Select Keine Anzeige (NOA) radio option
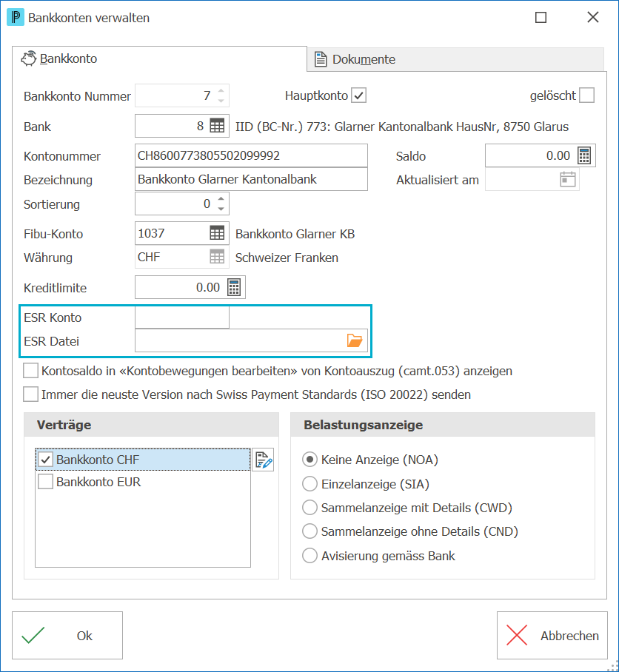Viewport: 619px width, 672px height. [x=310, y=460]
